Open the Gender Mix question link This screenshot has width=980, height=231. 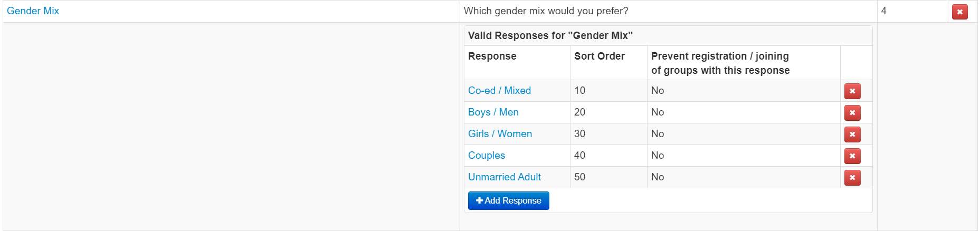pyautogui.click(x=33, y=11)
